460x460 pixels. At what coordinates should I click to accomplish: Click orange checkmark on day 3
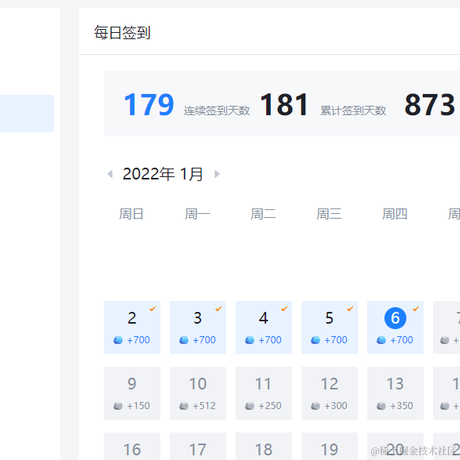coord(218,309)
